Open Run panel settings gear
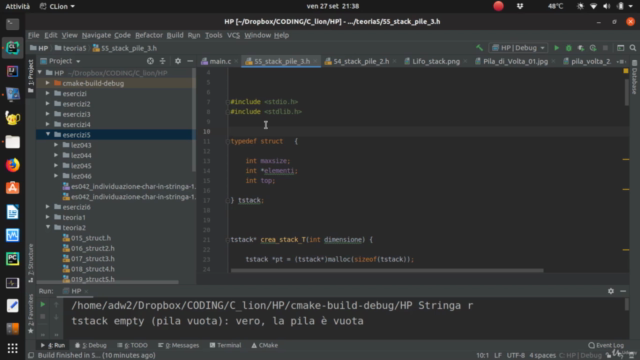Screen dimensions: 640x360 pyautogui.click(x=611, y=291)
